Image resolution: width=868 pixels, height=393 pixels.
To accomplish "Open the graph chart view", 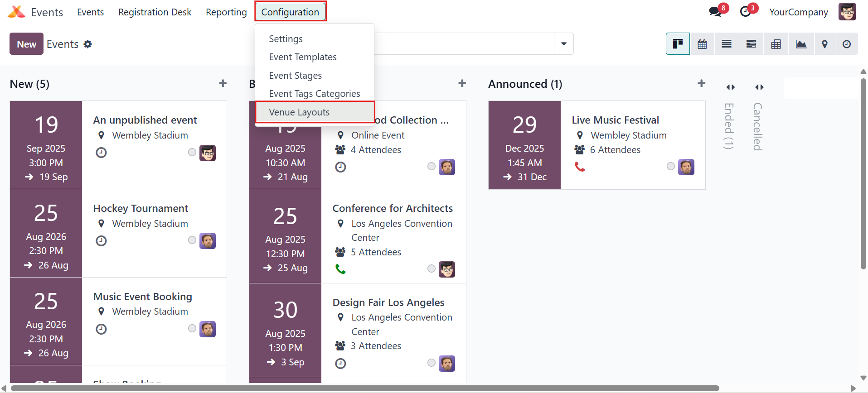I will point(801,44).
